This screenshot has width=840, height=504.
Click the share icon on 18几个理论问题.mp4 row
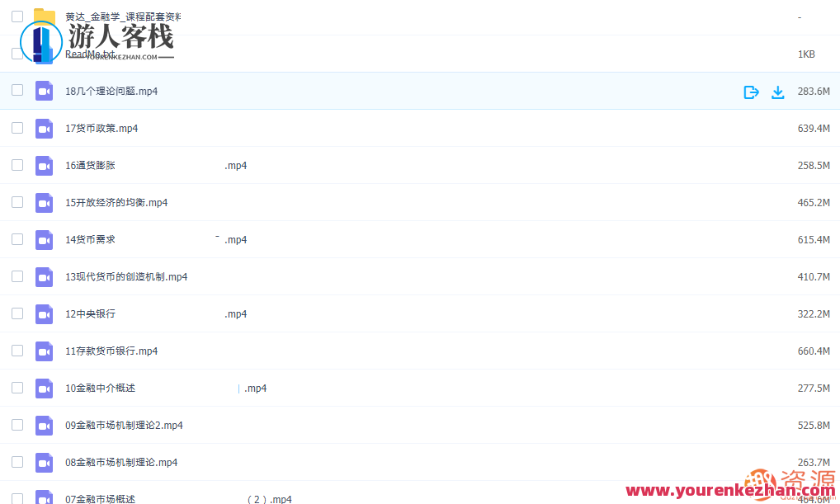[751, 92]
